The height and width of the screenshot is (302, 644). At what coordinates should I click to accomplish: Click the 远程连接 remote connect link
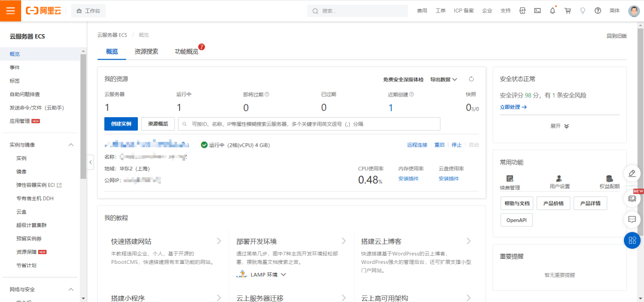pyautogui.click(x=417, y=144)
